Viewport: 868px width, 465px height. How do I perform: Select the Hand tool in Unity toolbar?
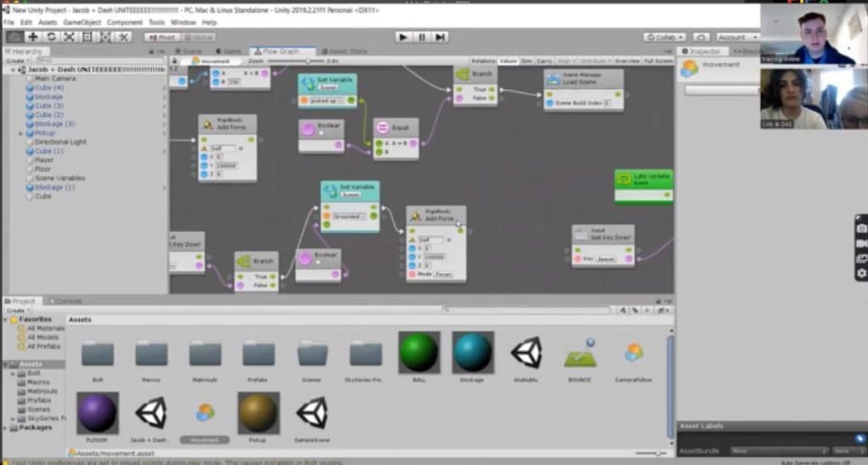point(15,36)
